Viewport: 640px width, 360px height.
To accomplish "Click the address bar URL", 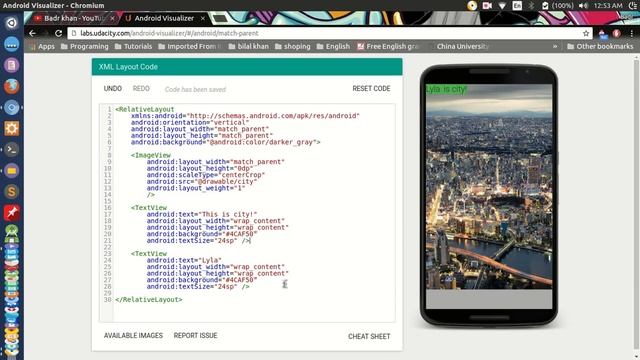I will (169, 33).
